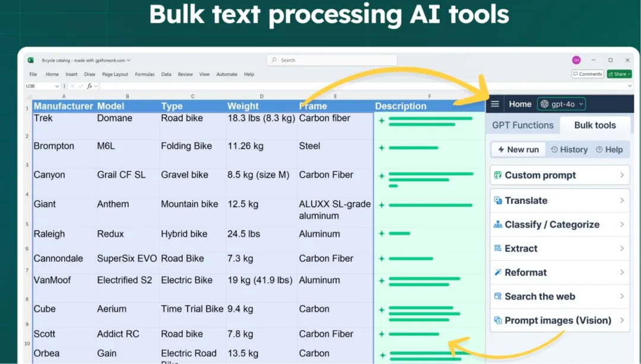Click the Translate icon
Screen dimensions: 641x364
(497, 200)
